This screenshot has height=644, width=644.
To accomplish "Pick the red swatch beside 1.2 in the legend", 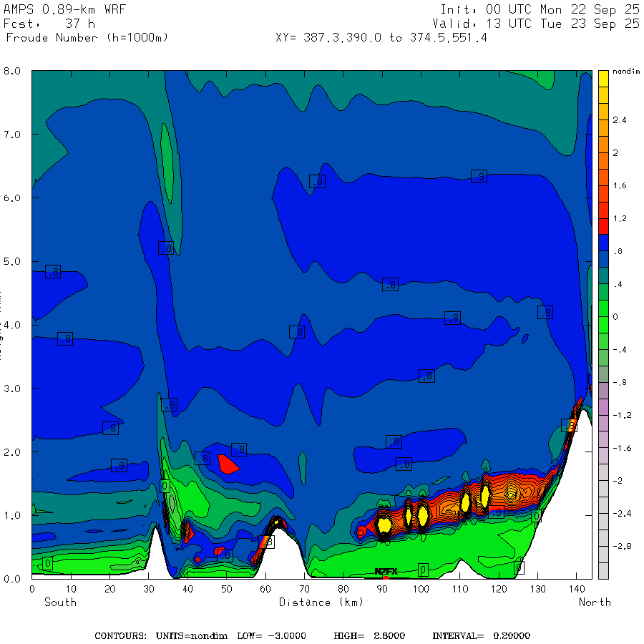I will click(x=603, y=226).
